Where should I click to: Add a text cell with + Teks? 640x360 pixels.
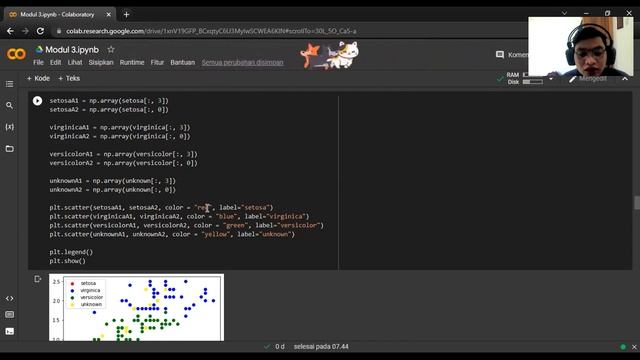click(x=69, y=78)
